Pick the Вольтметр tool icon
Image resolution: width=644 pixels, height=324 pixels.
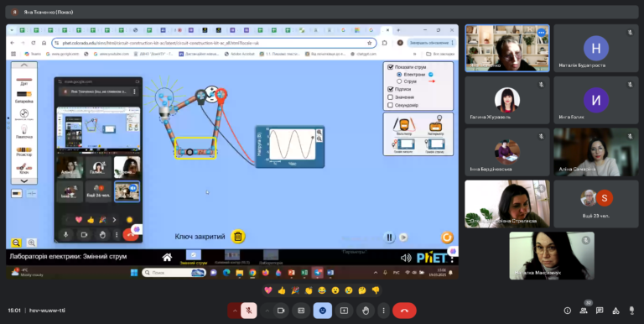click(404, 125)
